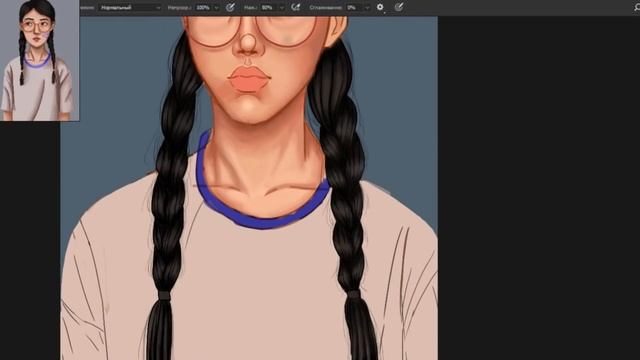The image size is (640, 360).
Task: Toggle pressure for size icon after gear
Action: point(399,7)
